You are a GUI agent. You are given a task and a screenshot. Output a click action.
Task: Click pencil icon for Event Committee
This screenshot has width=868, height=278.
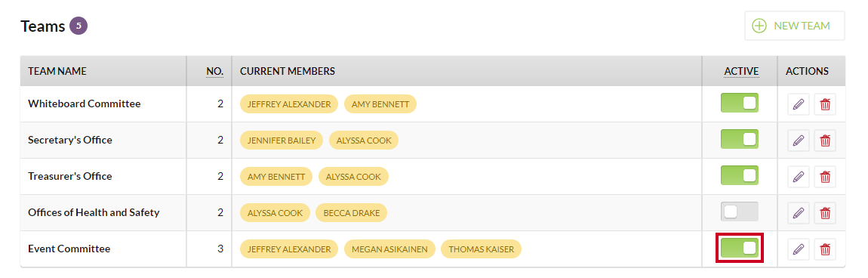(799, 249)
